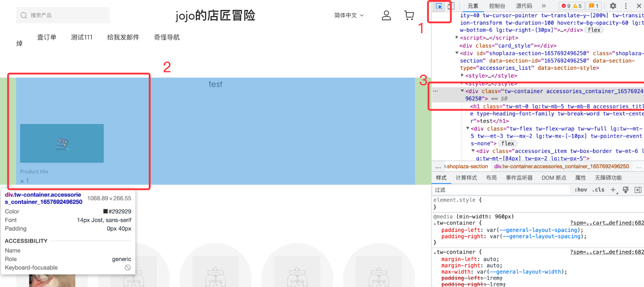Expand the script node
The height and width of the screenshot is (287, 644).
457,37
